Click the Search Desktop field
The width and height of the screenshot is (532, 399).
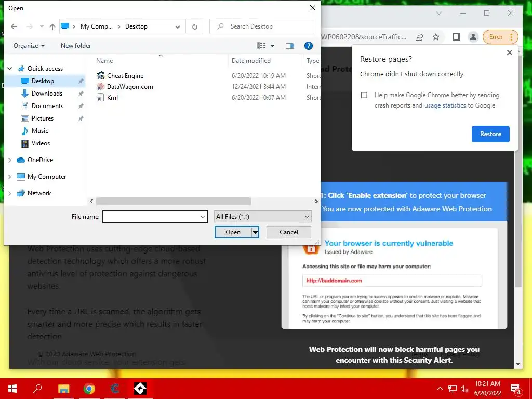click(262, 26)
